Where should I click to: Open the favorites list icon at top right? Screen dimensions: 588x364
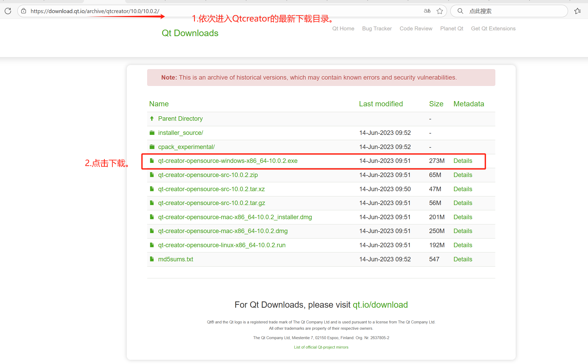(x=578, y=11)
